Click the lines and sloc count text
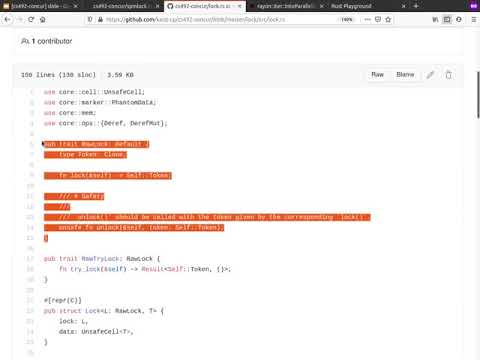The height and width of the screenshot is (360, 480). point(58,75)
